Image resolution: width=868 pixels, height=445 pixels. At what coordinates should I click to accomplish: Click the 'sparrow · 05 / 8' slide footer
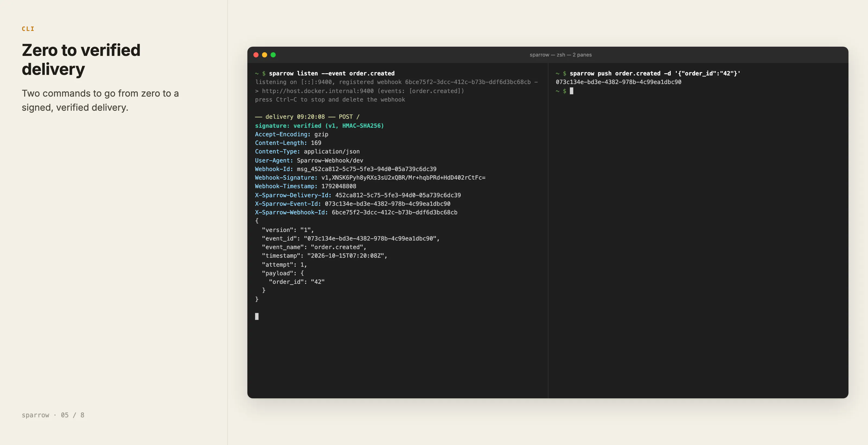tap(53, 415)
